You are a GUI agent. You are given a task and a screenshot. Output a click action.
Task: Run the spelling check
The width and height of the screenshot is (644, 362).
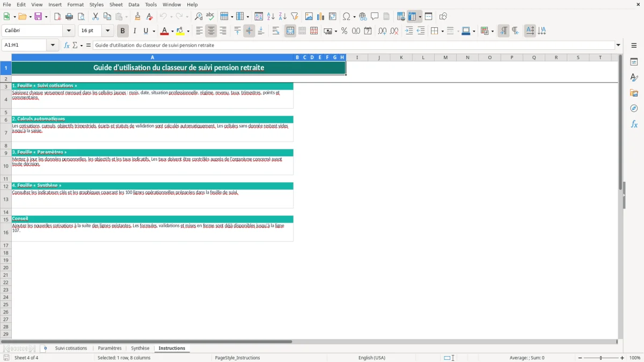(210, 17)
